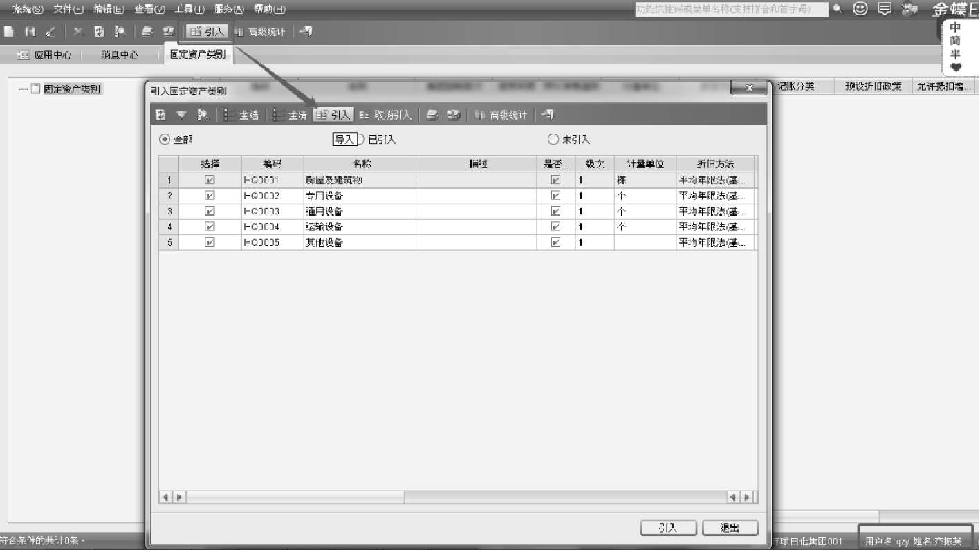Open the filter funnel in the dialog toolbar
Screen dimensions: 980x550
pyautogui.click(x=181, y=115)
